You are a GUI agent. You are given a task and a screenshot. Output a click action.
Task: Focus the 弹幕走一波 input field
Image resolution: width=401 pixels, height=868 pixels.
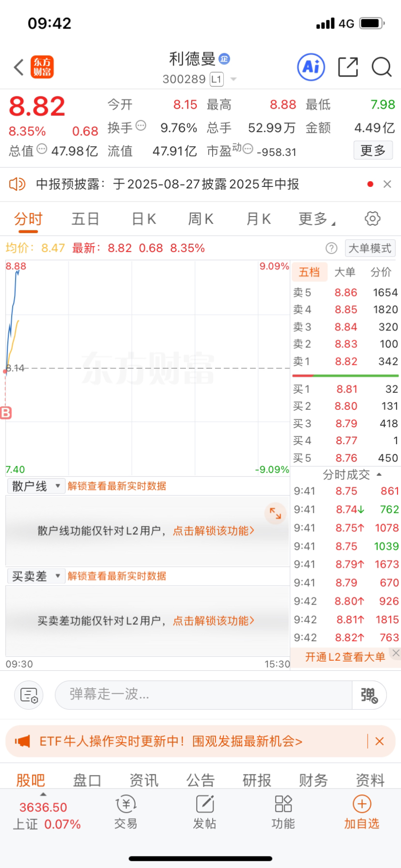[203, 695]
